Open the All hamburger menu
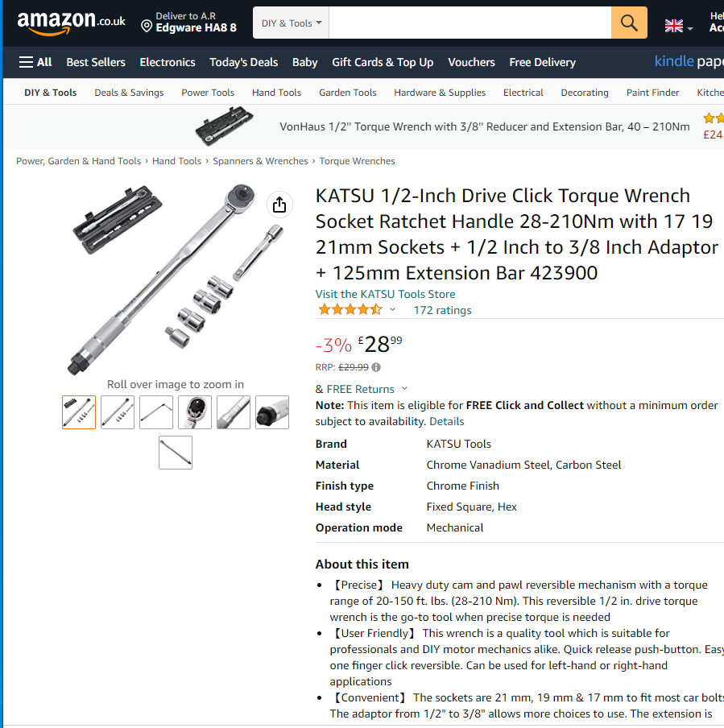 click(x=35, y=62)
